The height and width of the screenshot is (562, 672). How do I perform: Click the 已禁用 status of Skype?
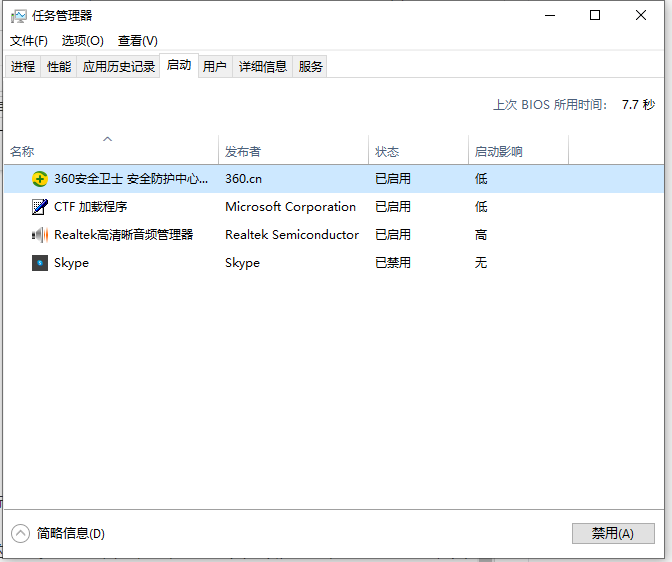point(393,263)
